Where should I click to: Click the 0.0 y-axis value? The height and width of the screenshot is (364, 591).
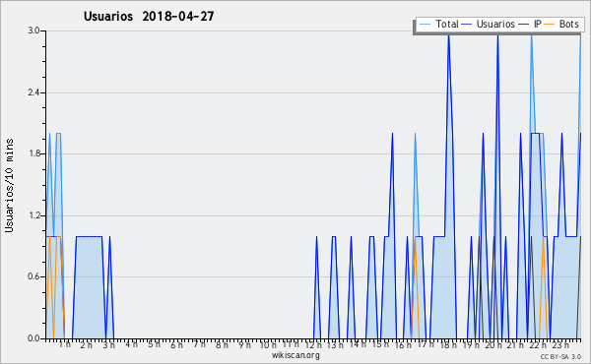[x=33, y=338]
